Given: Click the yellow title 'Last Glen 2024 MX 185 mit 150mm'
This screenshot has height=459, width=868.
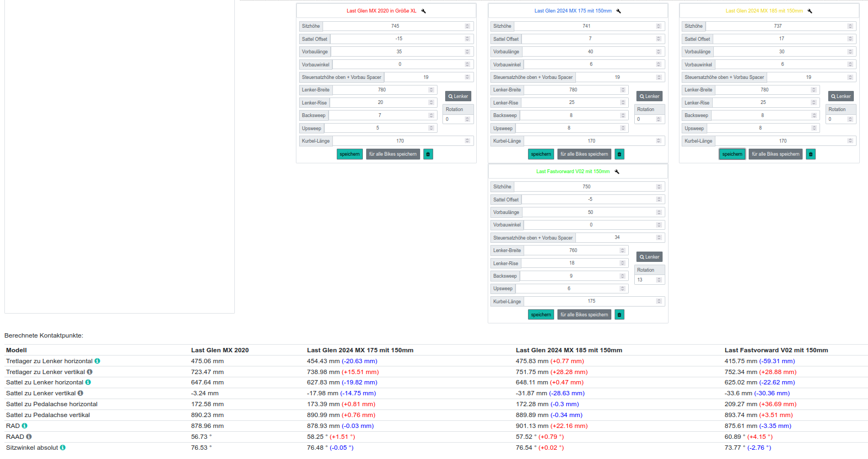Looking at the screenshot, I should pyautogui.click(x=764, y=11).
